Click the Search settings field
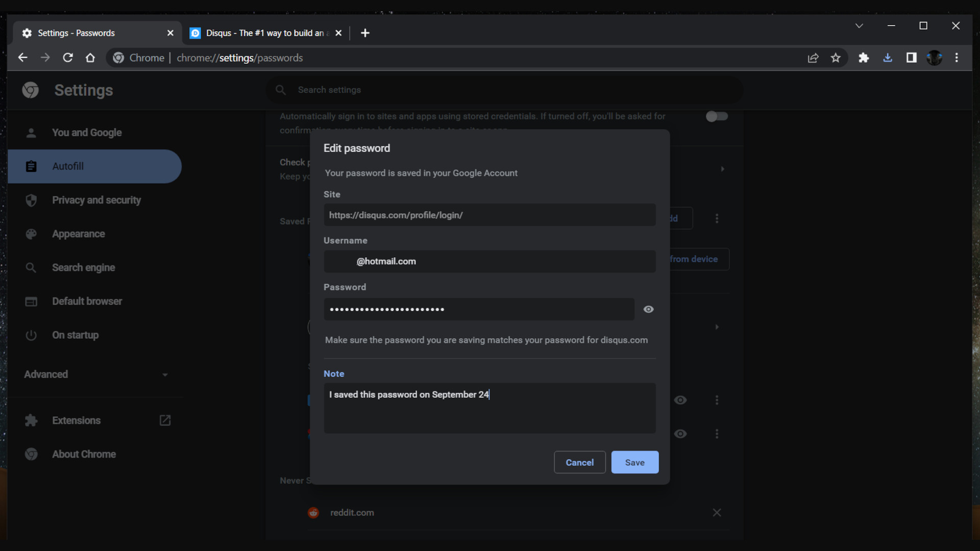980x551 pixels. point(504,90)
